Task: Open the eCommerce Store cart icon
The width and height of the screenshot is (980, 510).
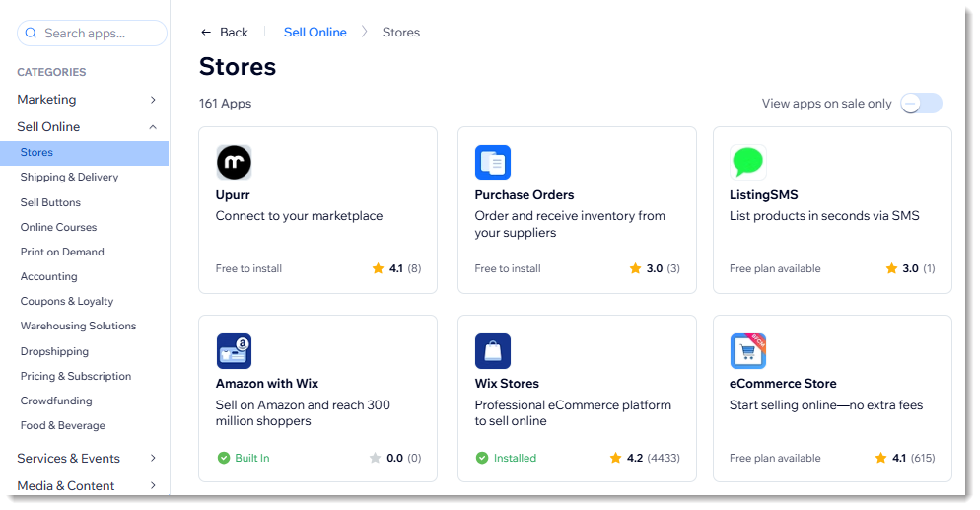Action: pyautogui.click(x=747, y=350)
